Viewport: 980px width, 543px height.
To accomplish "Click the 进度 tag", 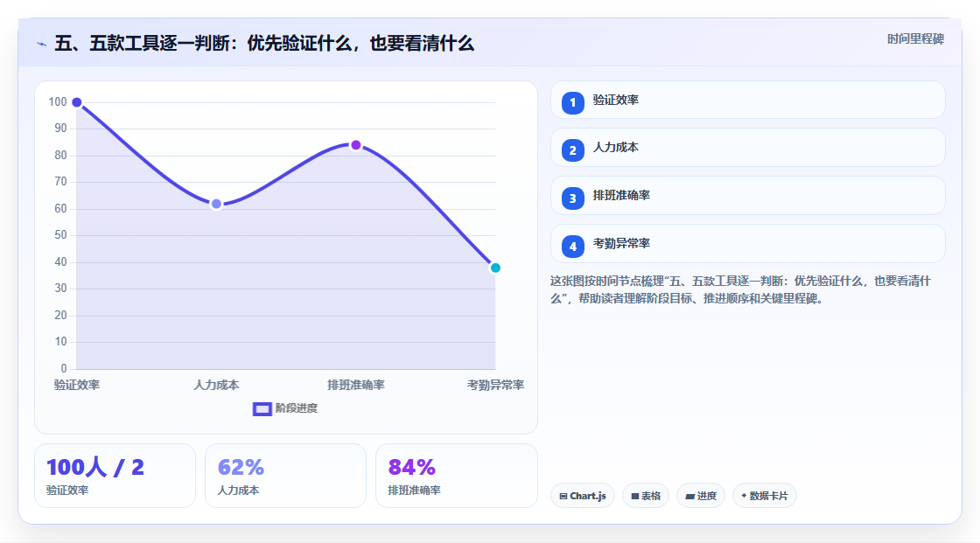I will 701,496.
